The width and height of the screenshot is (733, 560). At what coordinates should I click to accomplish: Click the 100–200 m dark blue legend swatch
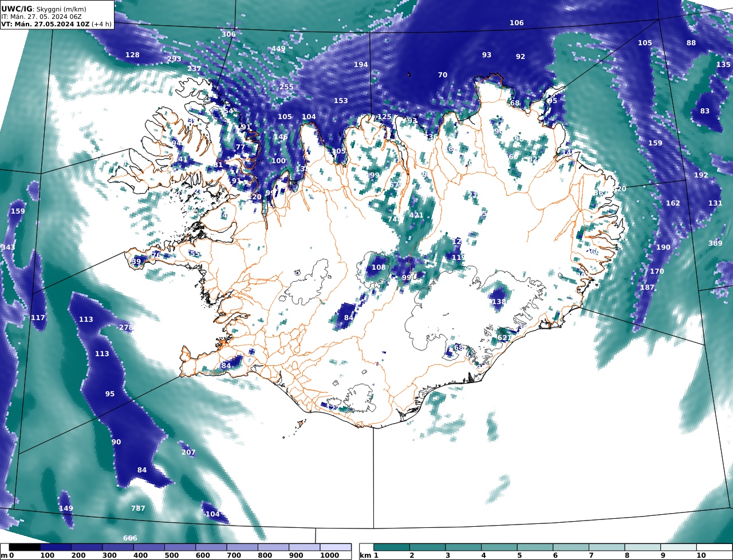[x=55, y=547]
